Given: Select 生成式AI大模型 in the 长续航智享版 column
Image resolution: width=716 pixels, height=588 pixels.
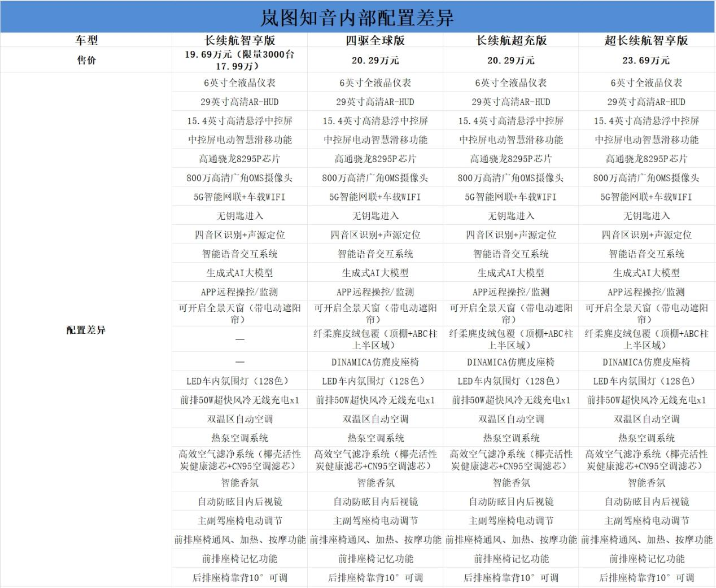Looking at the screenshot, I should click(x=239, y=273).
